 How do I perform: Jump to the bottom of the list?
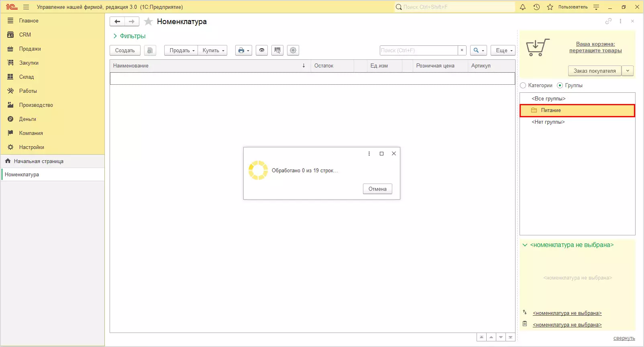click(510, 337)
